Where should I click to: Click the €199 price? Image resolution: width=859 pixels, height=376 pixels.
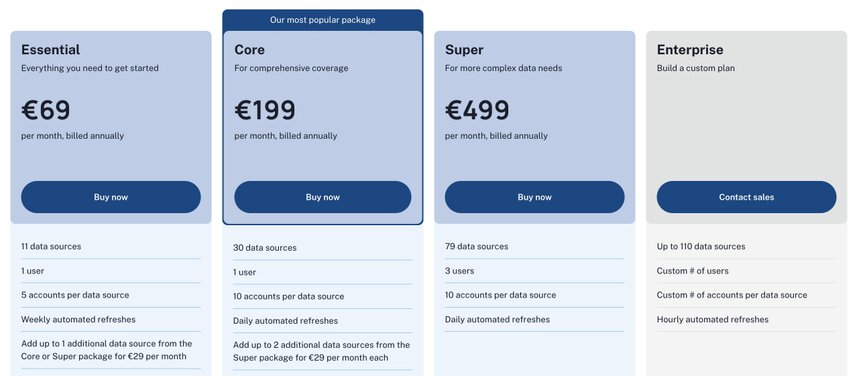pos(265,110)
